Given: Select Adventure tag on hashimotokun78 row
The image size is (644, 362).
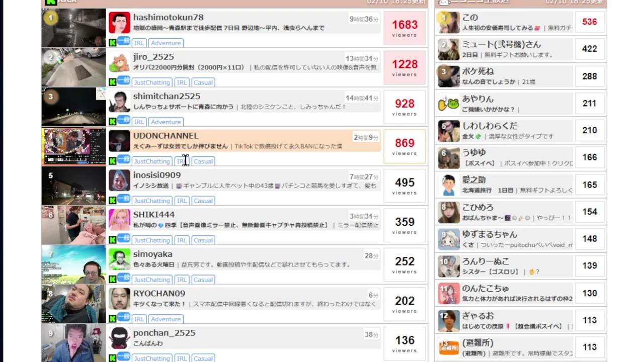Looking at the screenshot, I should [x=166, y=43].
